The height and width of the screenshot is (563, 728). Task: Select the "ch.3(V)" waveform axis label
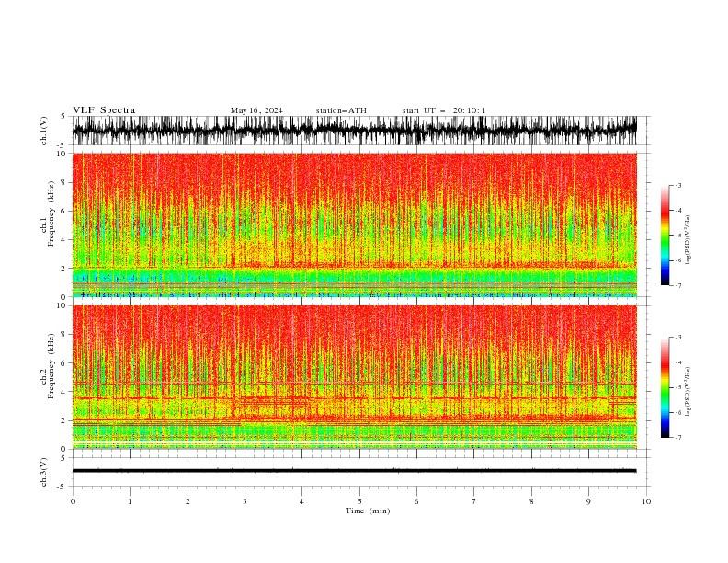pos(44,472)
